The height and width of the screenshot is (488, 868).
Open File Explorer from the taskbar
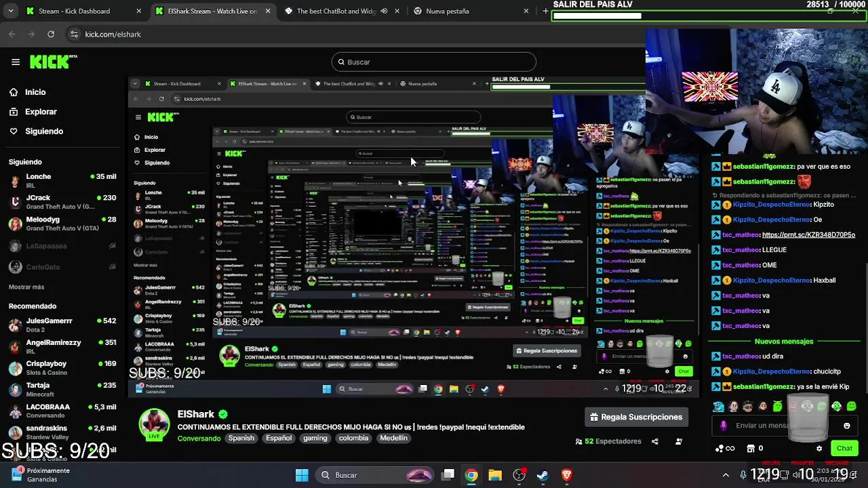pyautogui.click(x=495, y=475)
